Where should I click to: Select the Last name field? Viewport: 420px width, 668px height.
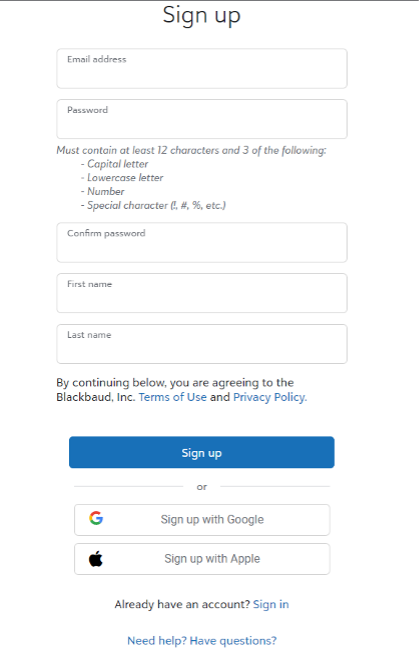coord(202,344)
